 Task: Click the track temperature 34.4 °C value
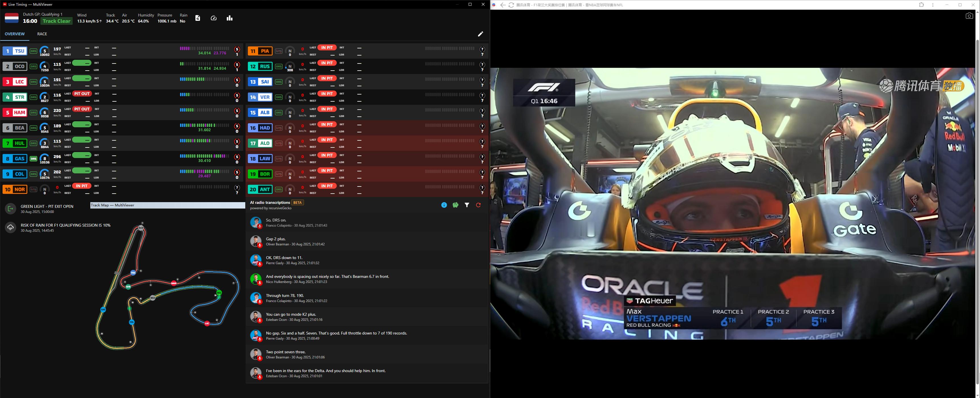click(x=112, y=21)
